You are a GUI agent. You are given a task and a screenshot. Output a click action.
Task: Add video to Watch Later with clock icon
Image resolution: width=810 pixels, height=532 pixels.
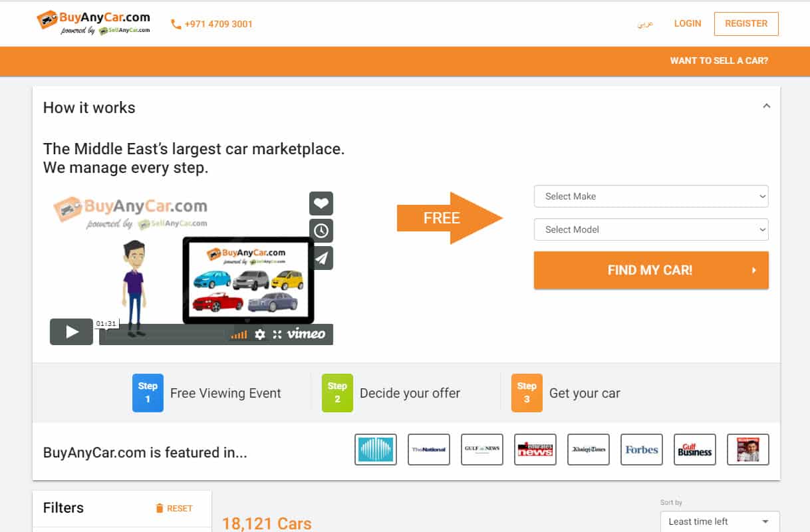click(x=321, y=231)
